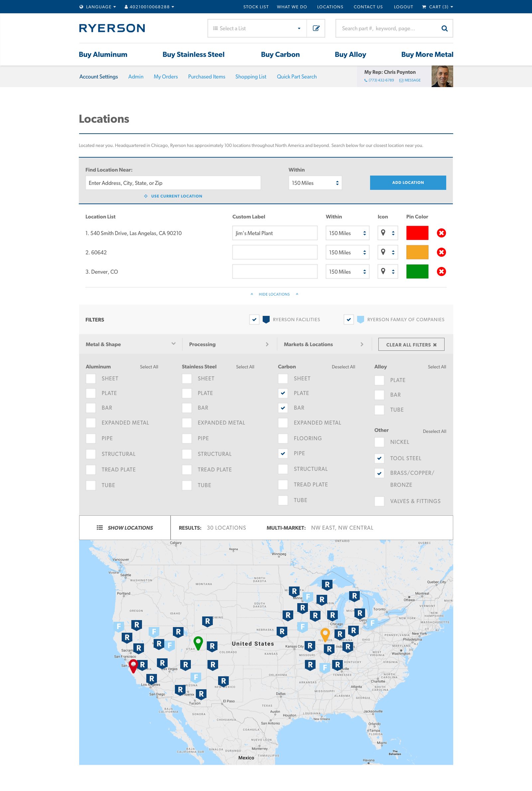532x791 pixels.
Task: Click the edit list pencil icon
Action: coord(316,28)
